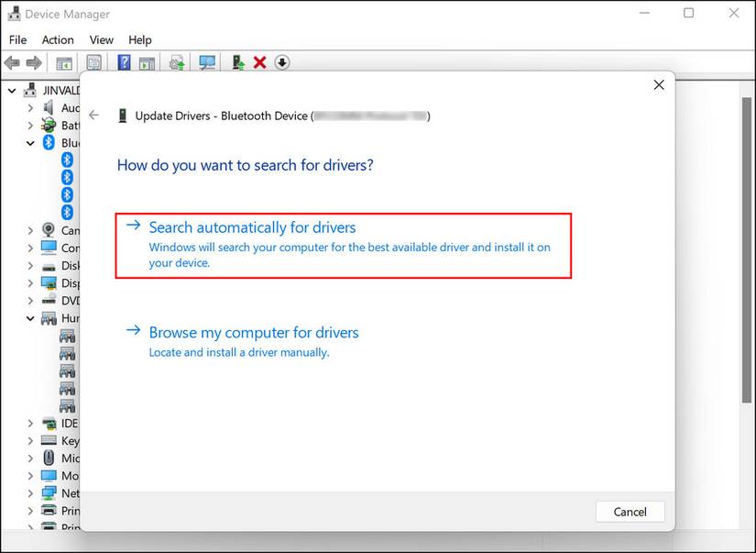Open the View menu
This screenshot has width=756, height=553.
coord(101,39)
